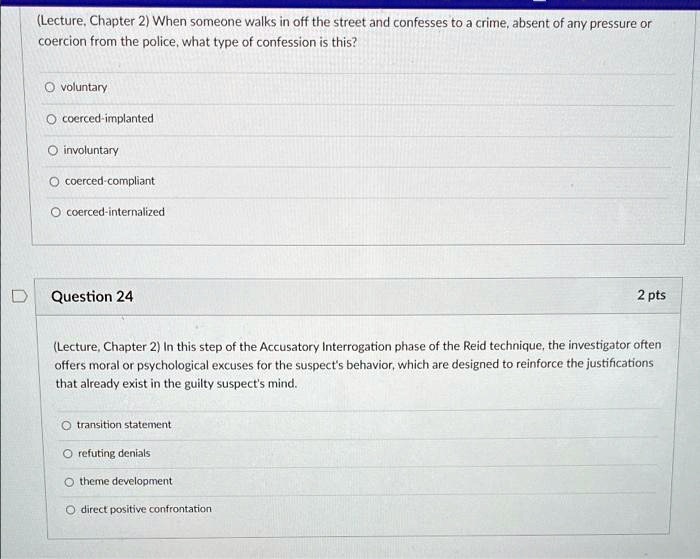This screenshot has width=700, height=559.
Task: Click the 'involuntary' answer label text
Action: click(x=91, y=150)
